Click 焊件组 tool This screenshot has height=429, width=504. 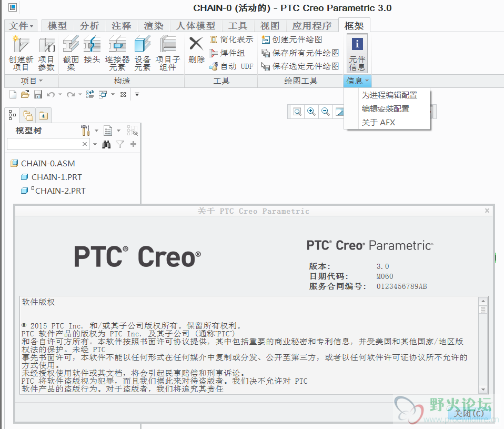[x=227, y=53]
